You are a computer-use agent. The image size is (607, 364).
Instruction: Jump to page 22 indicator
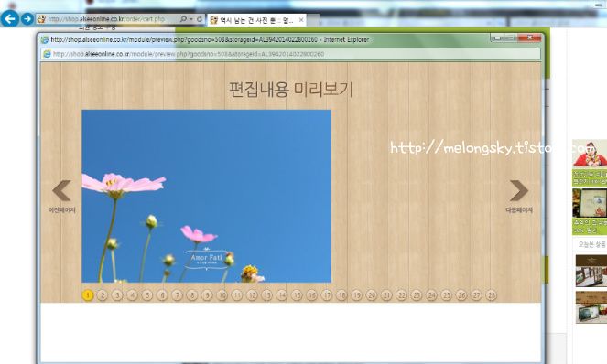click(401, 295)
